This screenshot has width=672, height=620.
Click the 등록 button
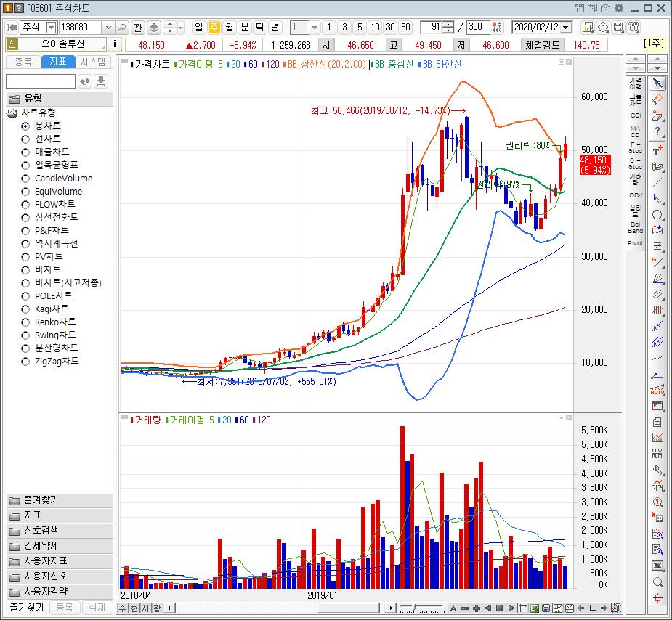65,607
